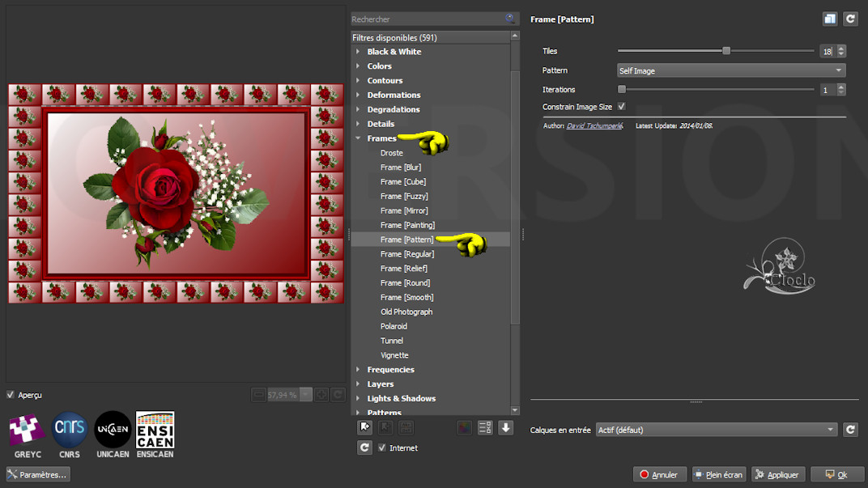This screenshot has height=488, width=868.
Task: Click the Tiles slider handle
Action: 726,51
